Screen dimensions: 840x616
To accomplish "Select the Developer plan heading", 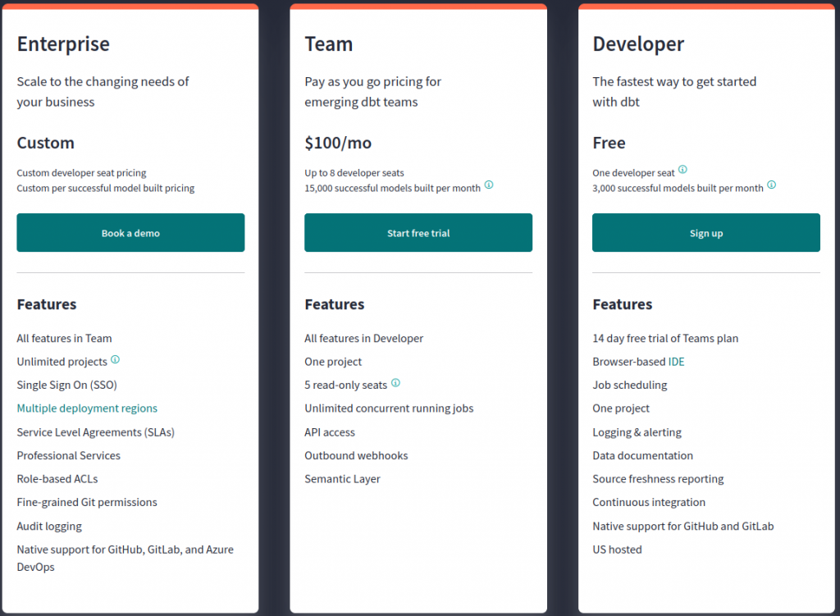I will [638, 44].
